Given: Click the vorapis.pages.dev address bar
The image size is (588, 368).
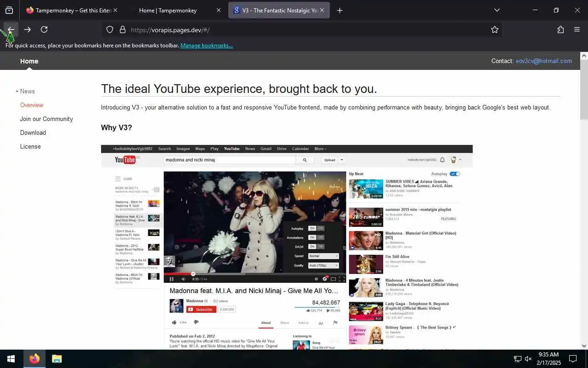Looking at the screenshot, I should [303, 30].
